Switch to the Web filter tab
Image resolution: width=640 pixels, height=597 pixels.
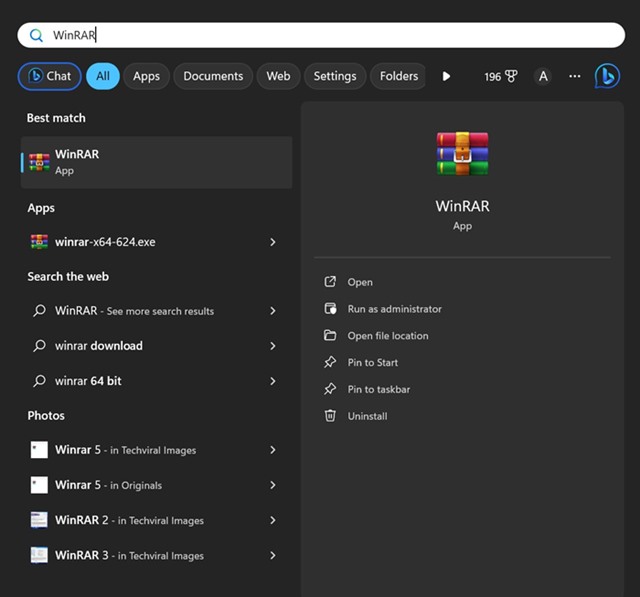(278, 76)
